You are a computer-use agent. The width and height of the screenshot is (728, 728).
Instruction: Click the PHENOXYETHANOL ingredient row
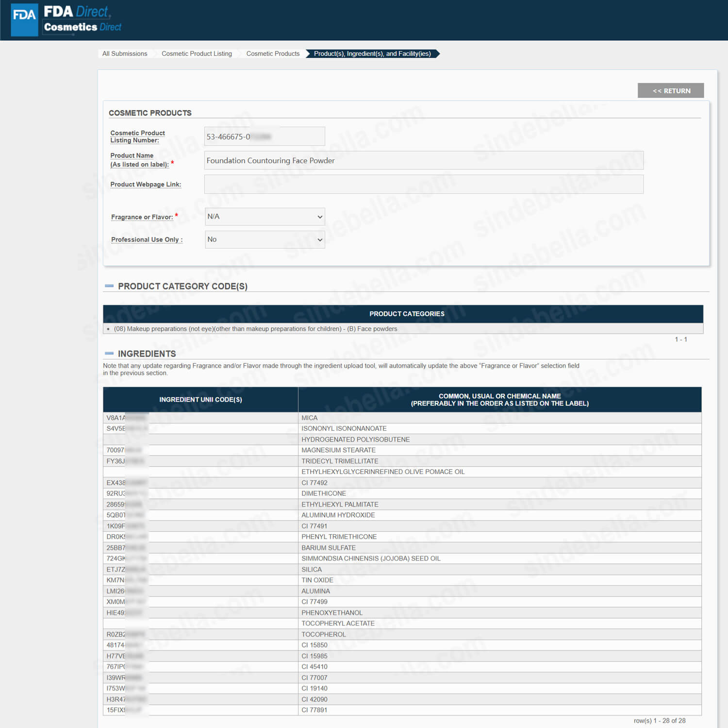click(x=332, y=613)
